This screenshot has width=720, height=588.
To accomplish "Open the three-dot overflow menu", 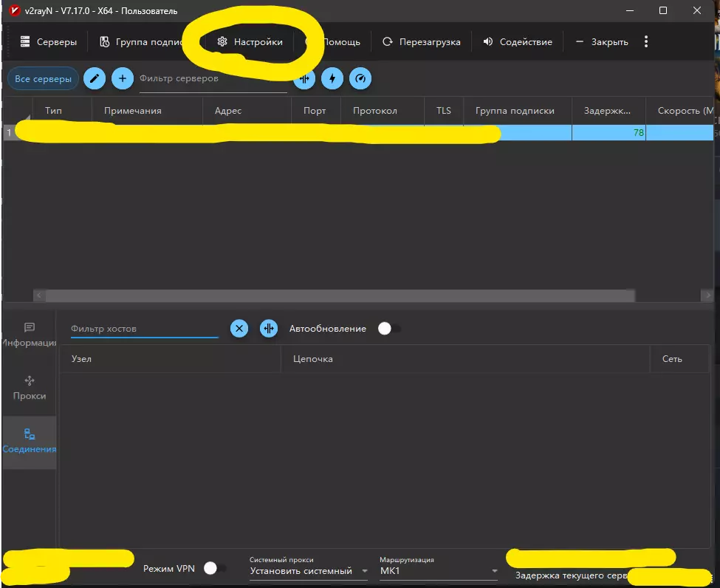I will click(646, 42).
